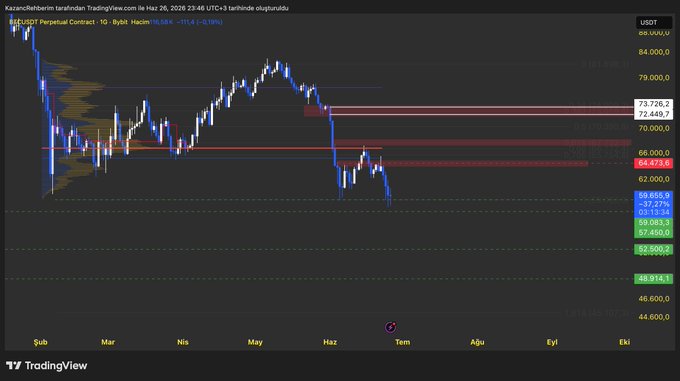Viewport: 680px width, 381px height.
Task: Select the white 72.449,7 price label
Action: (x=653, y=114)
